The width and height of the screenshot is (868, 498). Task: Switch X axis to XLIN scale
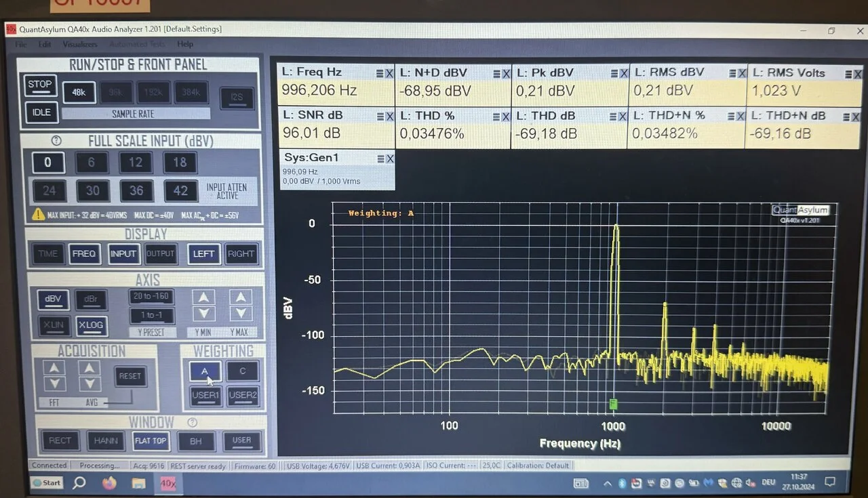point(53,325)
